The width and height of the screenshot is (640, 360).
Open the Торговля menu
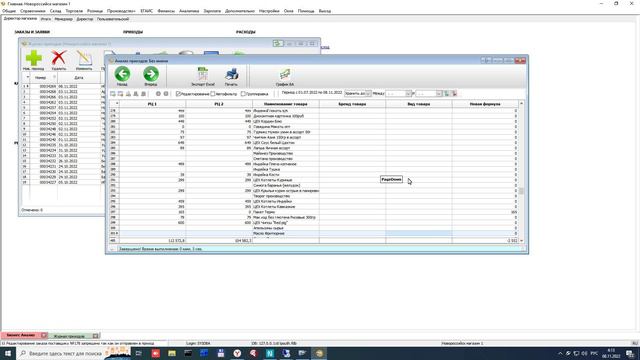(74, 11)
